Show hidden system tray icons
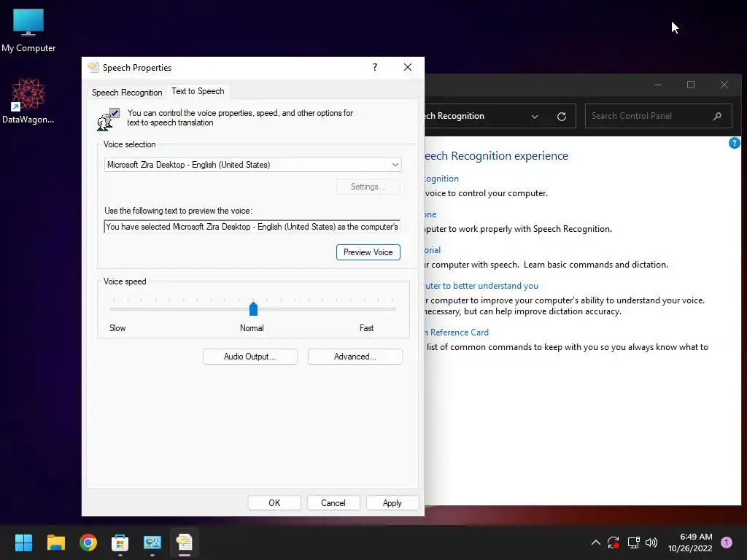This screenshot has height=560, width=747. (595, 542)
